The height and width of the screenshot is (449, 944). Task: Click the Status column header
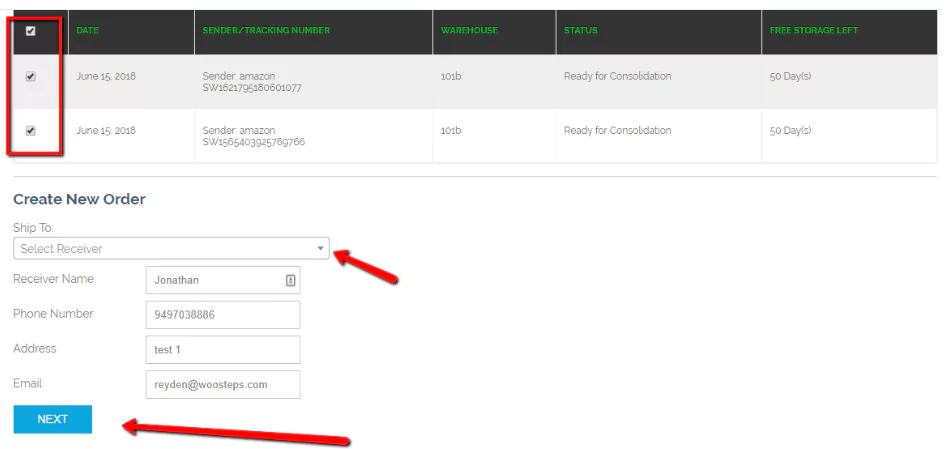(x=581, y=31)
